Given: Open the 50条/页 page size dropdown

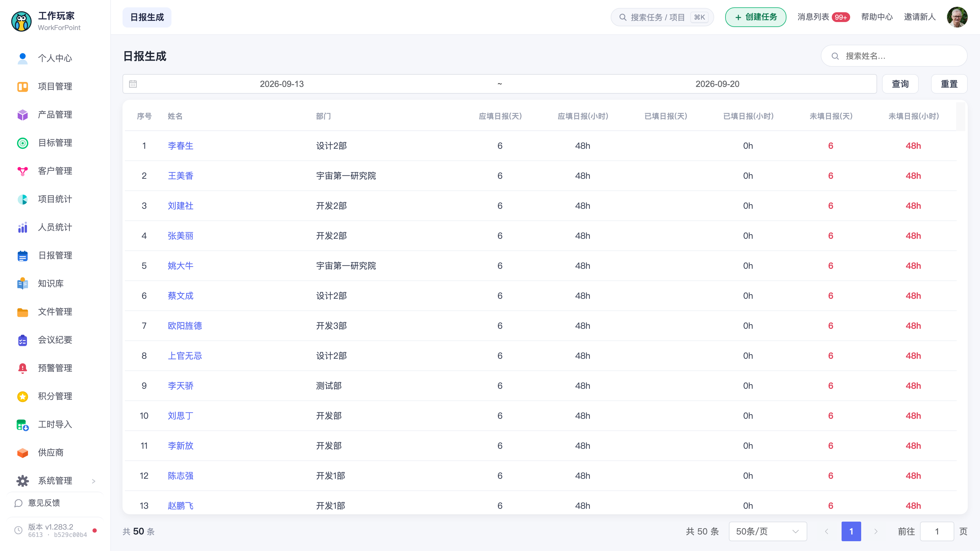Looking at the screenshot, I should (767, 531).
